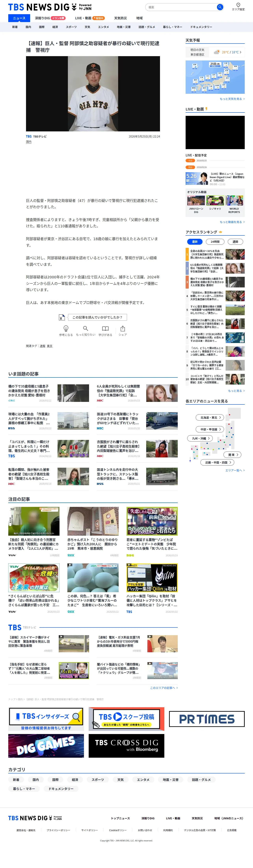
Task: Select the 24時間 ranking filter
Action: [215, 242]
